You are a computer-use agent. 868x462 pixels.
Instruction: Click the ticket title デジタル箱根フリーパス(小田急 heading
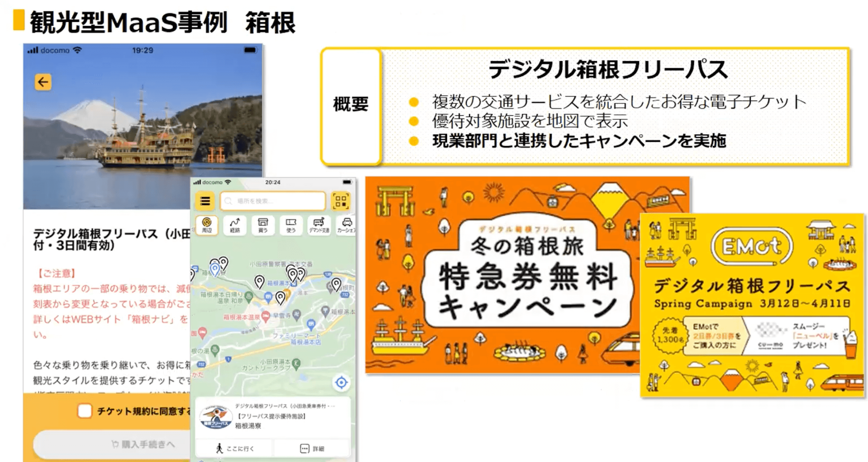112,239
